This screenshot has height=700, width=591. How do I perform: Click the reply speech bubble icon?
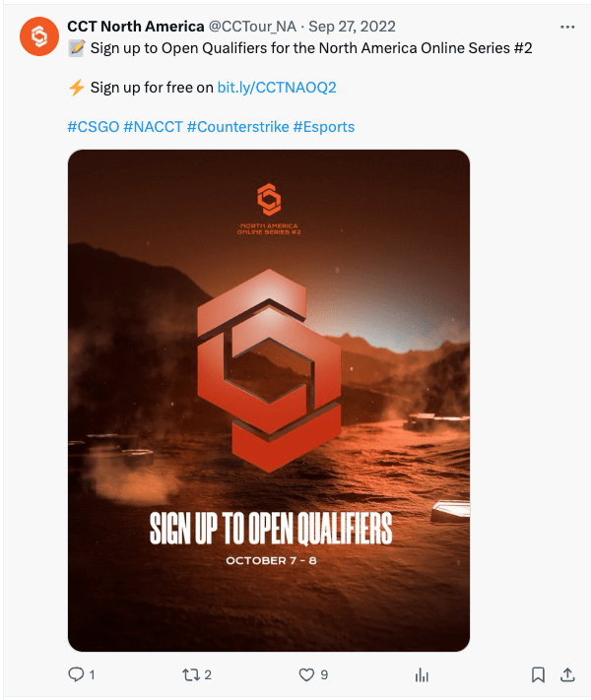point(76,674)
